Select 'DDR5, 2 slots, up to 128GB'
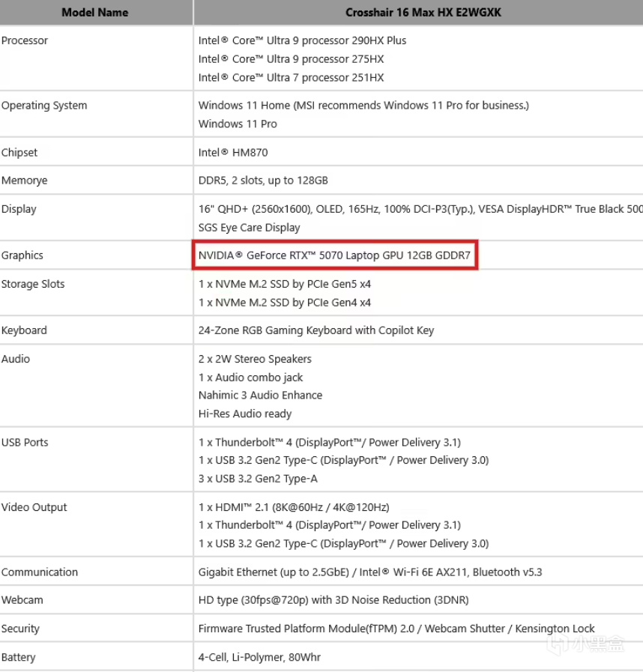 coord(263,181)
